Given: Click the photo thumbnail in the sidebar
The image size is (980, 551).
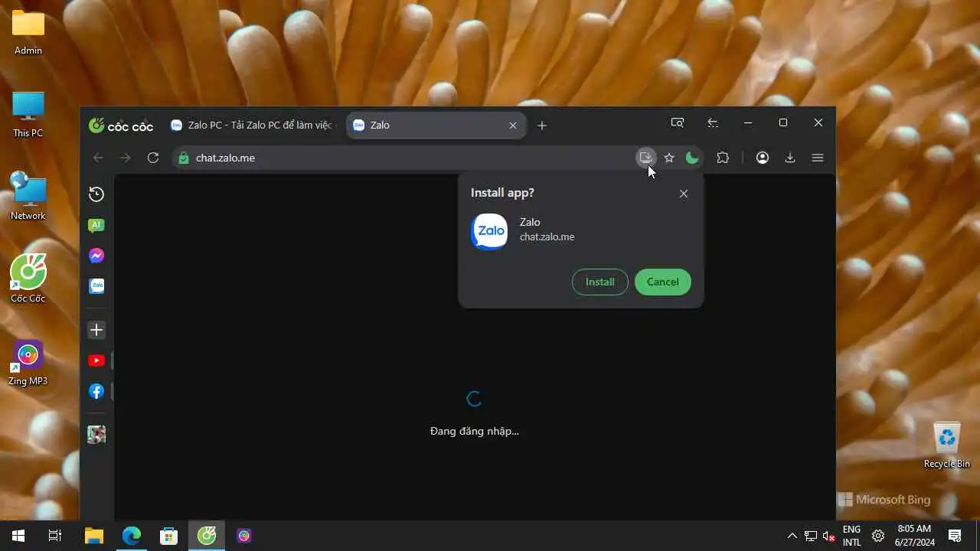Looking at the screenshot, I should [96, 435].
